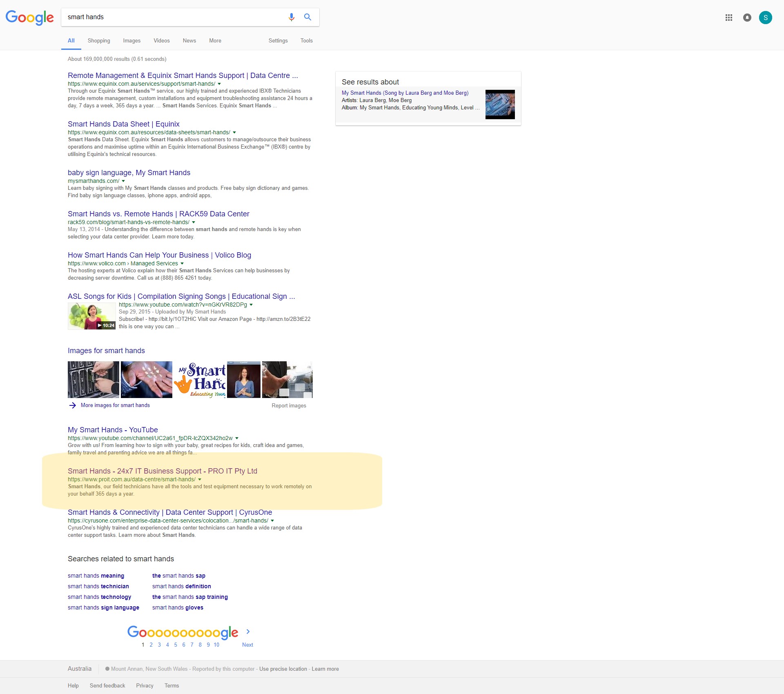The image size is (784, 694).
Task: Search related: smart hands gloves
Action: (x=178, y=608)
